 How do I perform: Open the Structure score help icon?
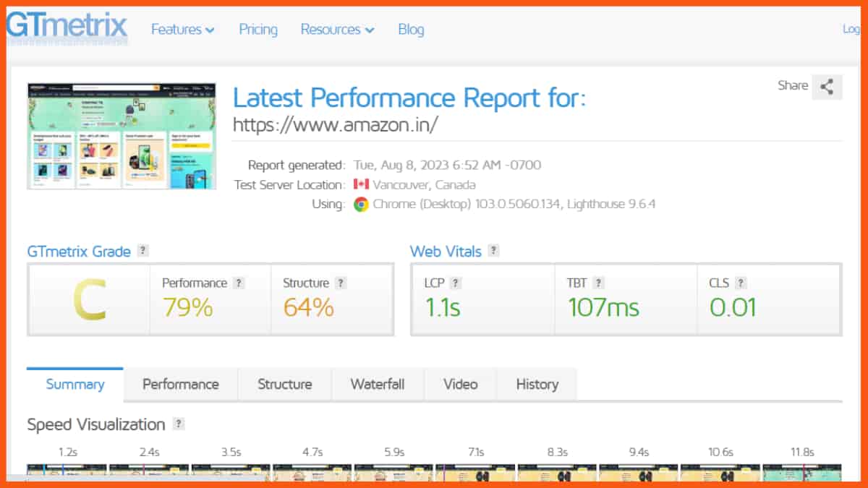(x=341, y=283)
